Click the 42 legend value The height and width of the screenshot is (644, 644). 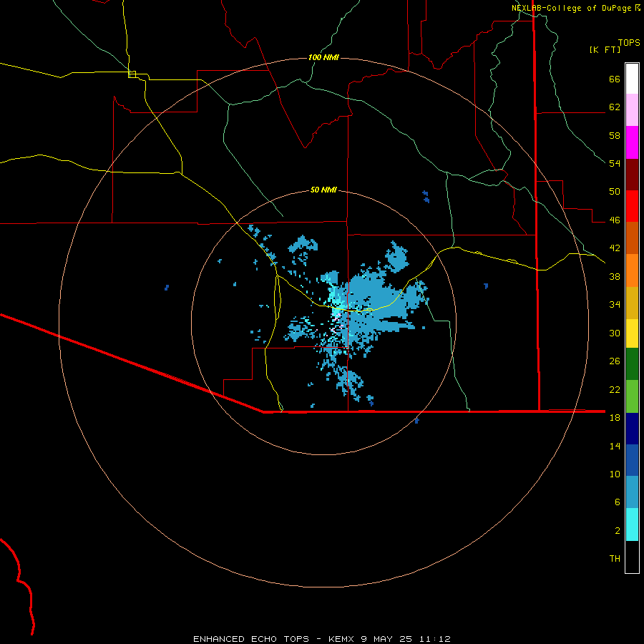[615, 248]
